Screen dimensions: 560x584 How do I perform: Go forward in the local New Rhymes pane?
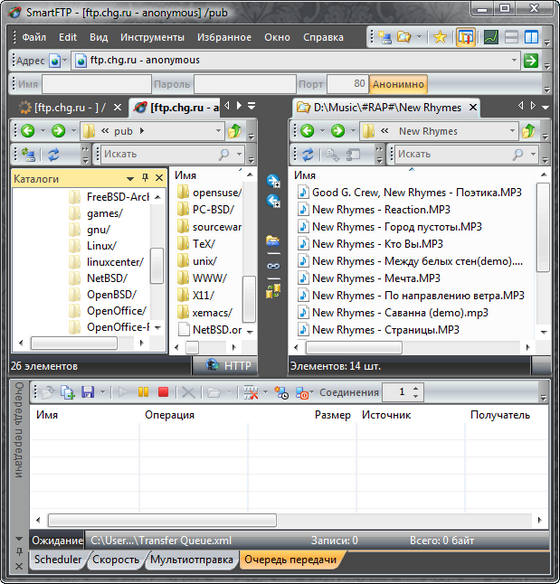coord(338,131)
